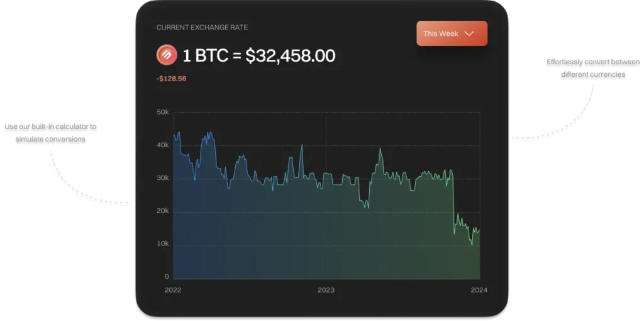Click the 0 baseline axis label

pyautogui.click(x=167, y=276)
